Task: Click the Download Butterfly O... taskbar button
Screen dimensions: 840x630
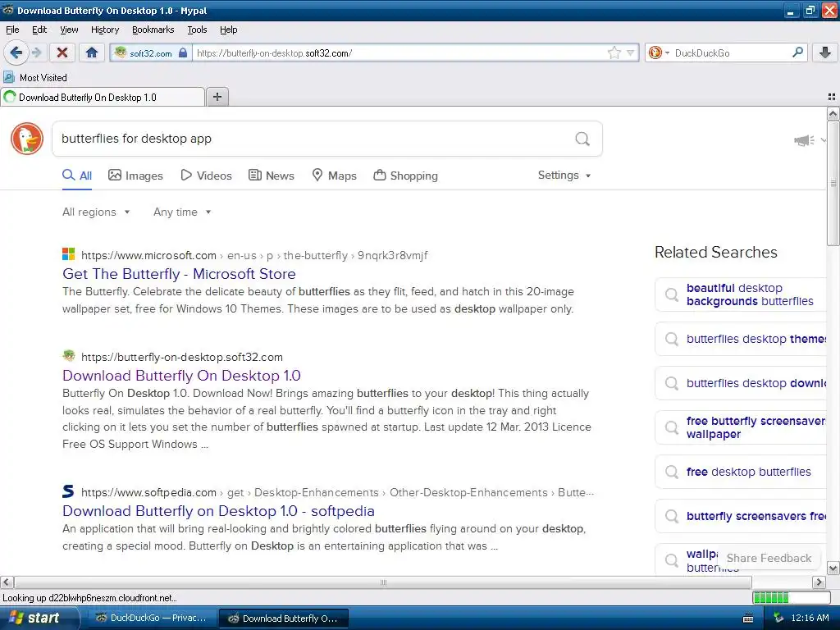Action: point(284,619)
